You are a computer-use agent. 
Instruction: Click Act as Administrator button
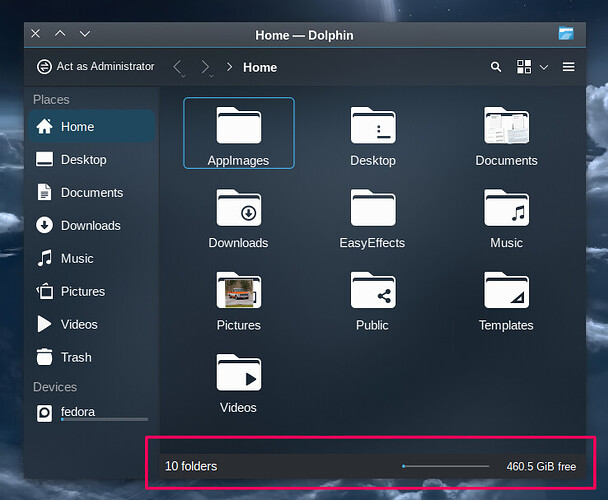(95, 67)
